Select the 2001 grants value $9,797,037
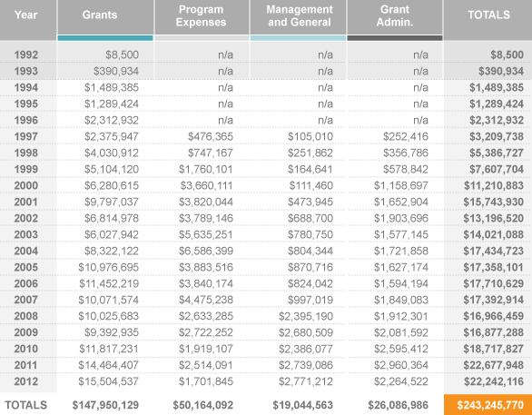Image resolution: width=532 pixels, height=415 pixels. pyautogui.click(x=112, y=202)
